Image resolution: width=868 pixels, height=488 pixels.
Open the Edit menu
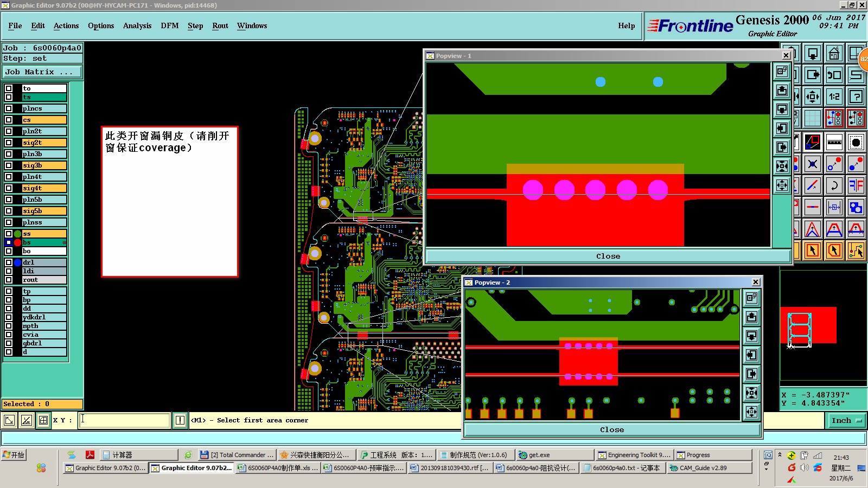[x=38, y=25]
